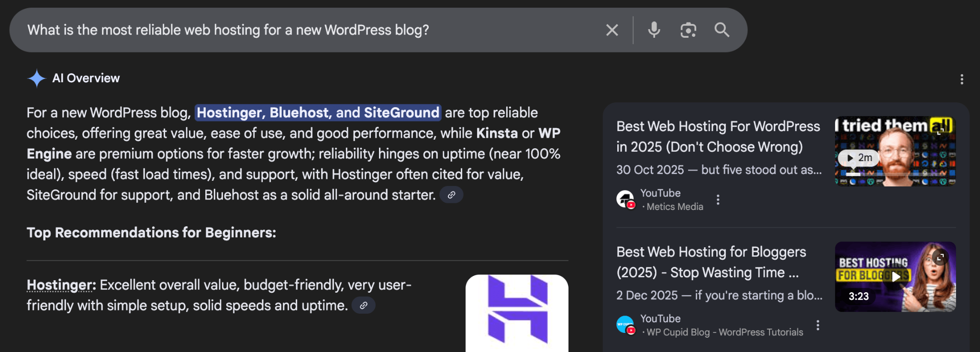Open options menu for the WP Cupid Blog result
This screenshot has width=980, height=352.
[x=818, y=325]
